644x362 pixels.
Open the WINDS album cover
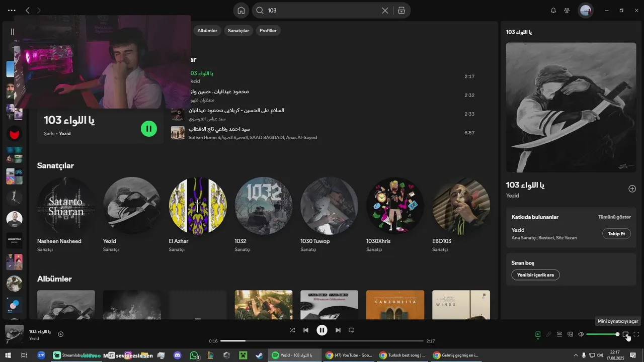pyautogui.click(x=461, y=305)
